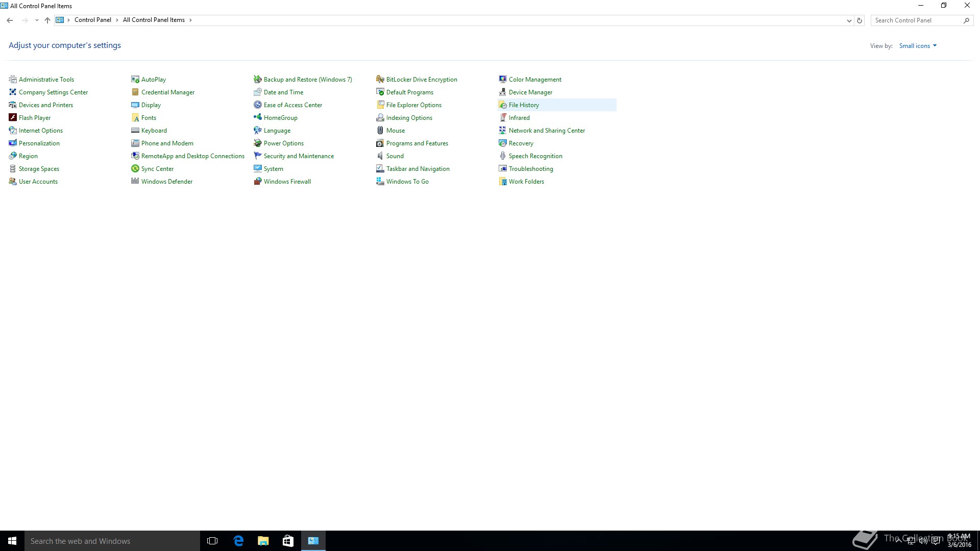
Task: Open the Date and Time link
Action: [x=283, y=92]
